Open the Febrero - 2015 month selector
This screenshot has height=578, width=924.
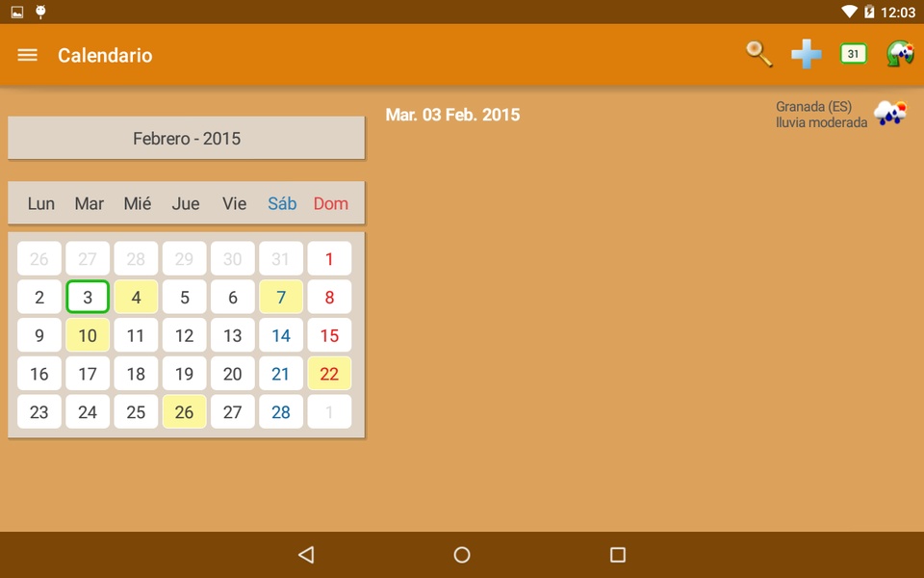(186, 138)
